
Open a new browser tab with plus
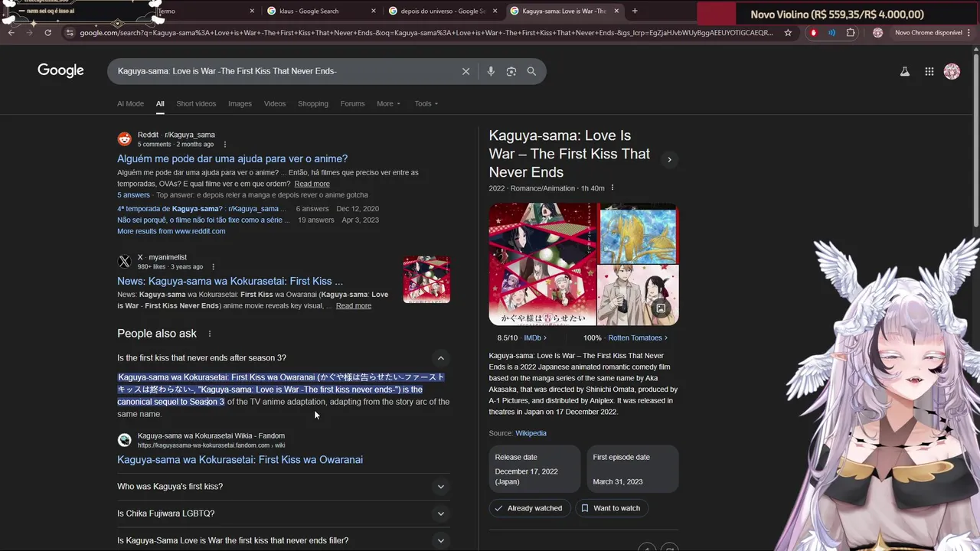click(x=635, y=11)
